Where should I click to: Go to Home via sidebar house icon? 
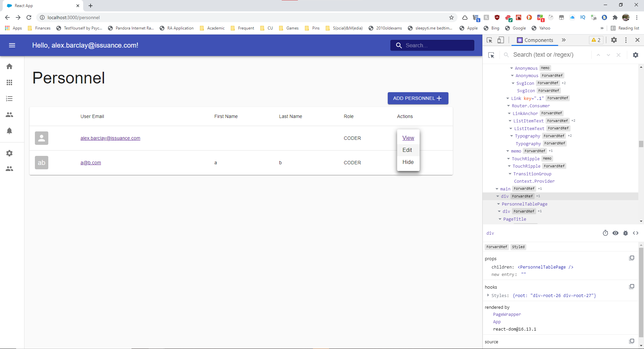tap(9, 66)
